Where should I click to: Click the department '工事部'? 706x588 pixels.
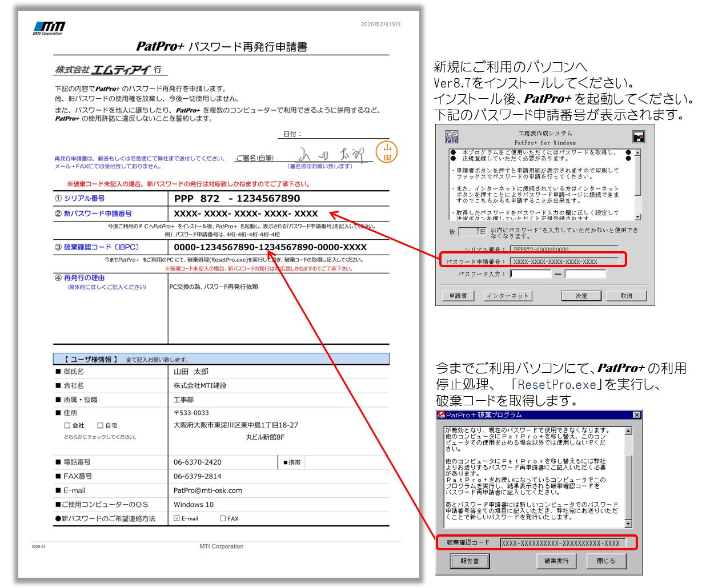(x=183, y=400)
